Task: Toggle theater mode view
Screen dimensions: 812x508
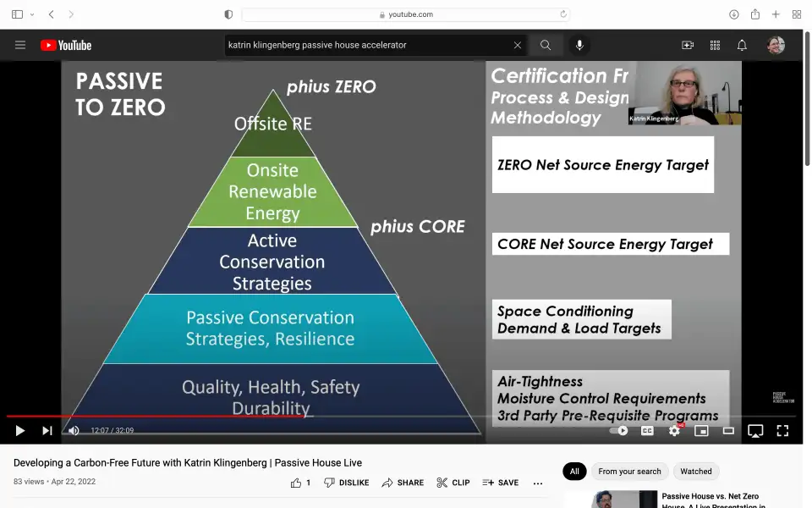Action: coord(728,430)
